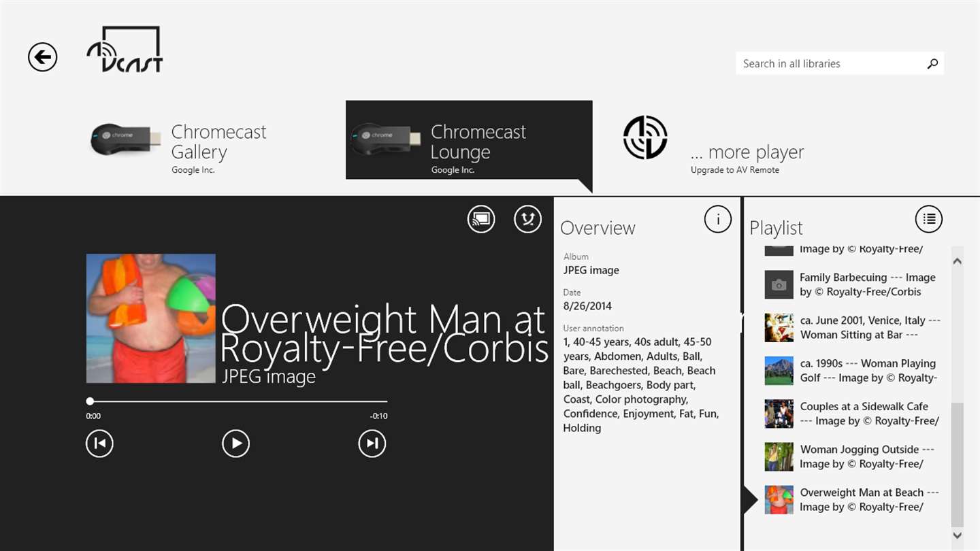980x551 pixels.
Task: Skip to the next track
Action: point(372,444)
